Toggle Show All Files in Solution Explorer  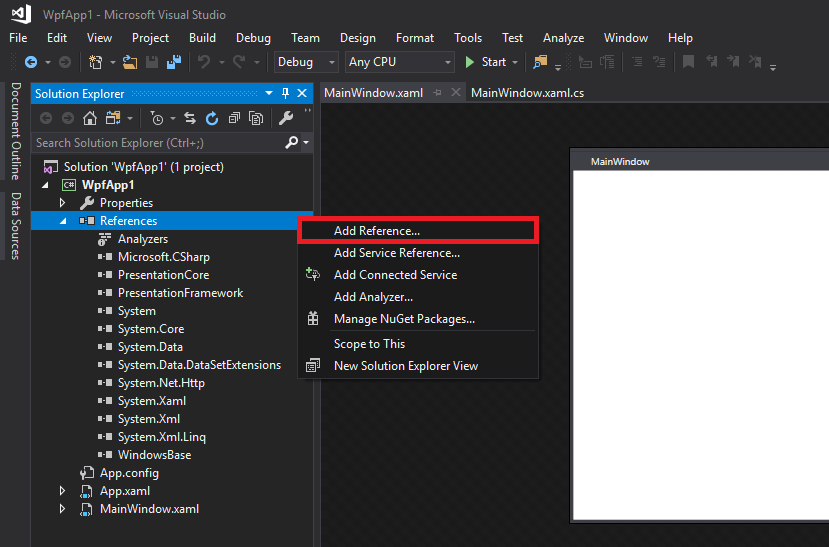tap(256, 118)
